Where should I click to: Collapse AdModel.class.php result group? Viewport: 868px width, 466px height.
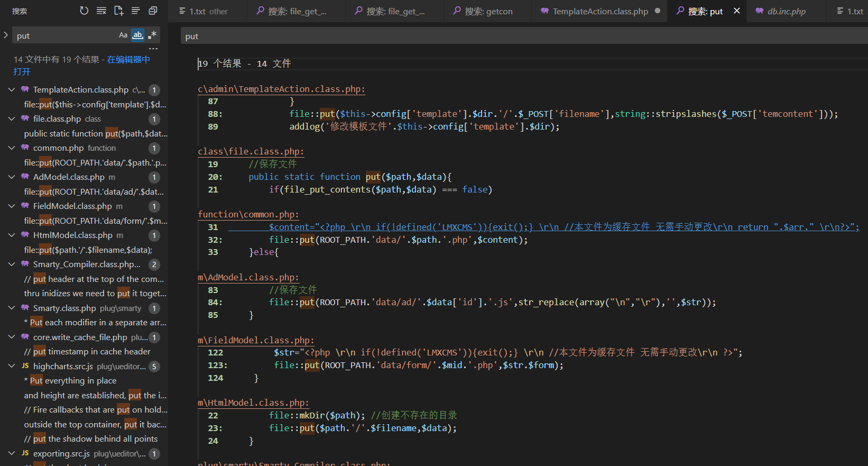(11, 177)
